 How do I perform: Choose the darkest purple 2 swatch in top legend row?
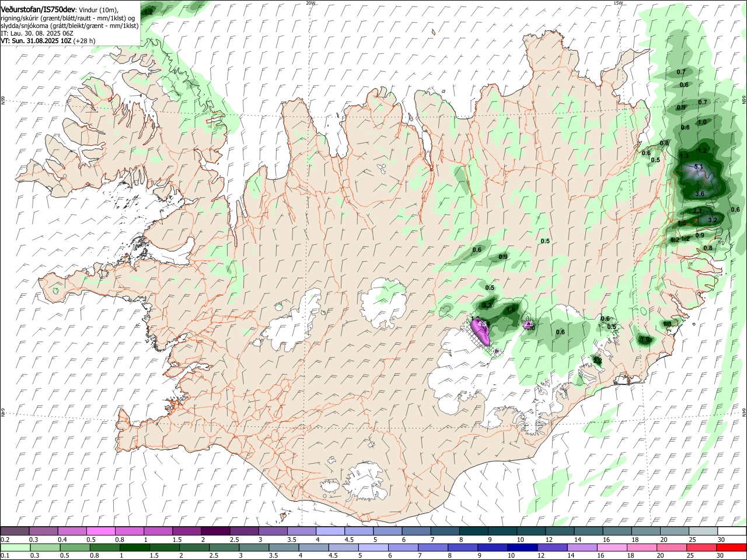pos(215,531)
